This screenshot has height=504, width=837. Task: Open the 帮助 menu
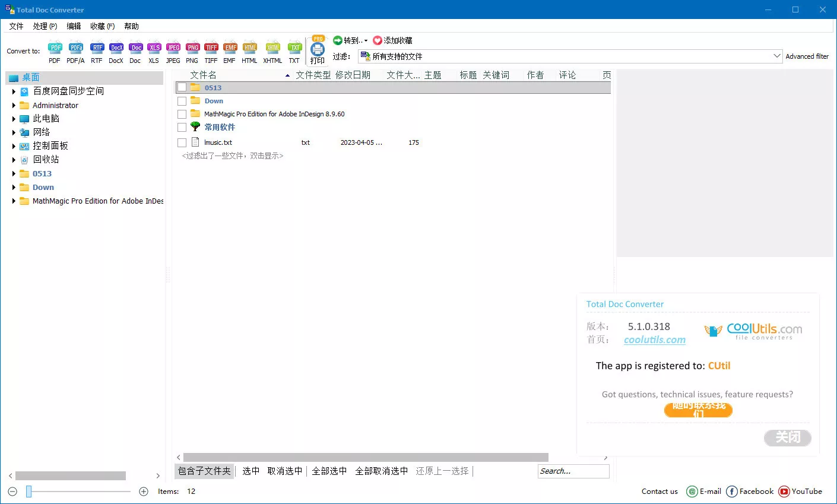[x=131, y=26]
